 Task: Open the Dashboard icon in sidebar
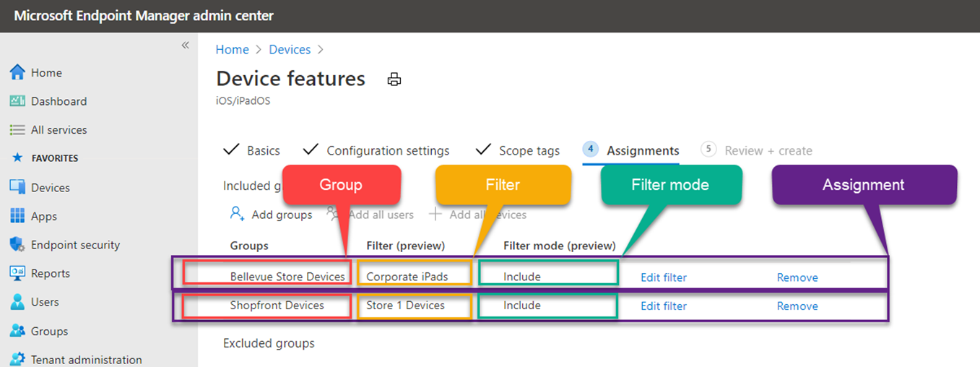pyautogui.click(x=17, y=101)
